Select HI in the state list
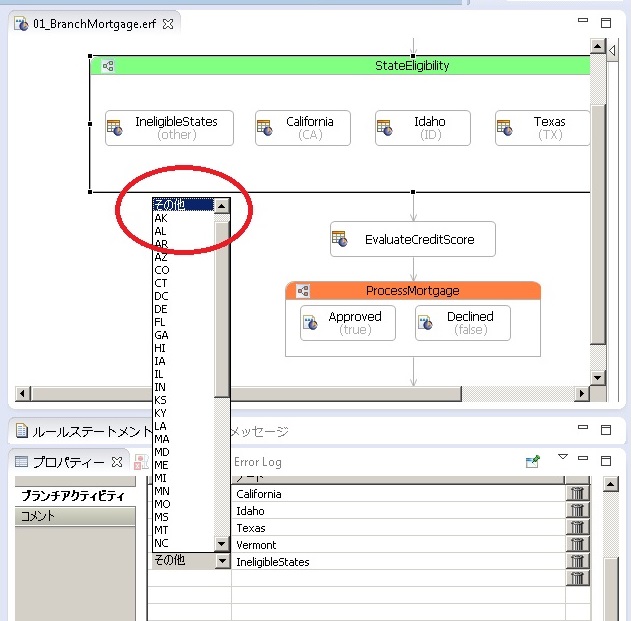This screenshot has width=631, height=621. pyautogui.click(x=184, y=348)
